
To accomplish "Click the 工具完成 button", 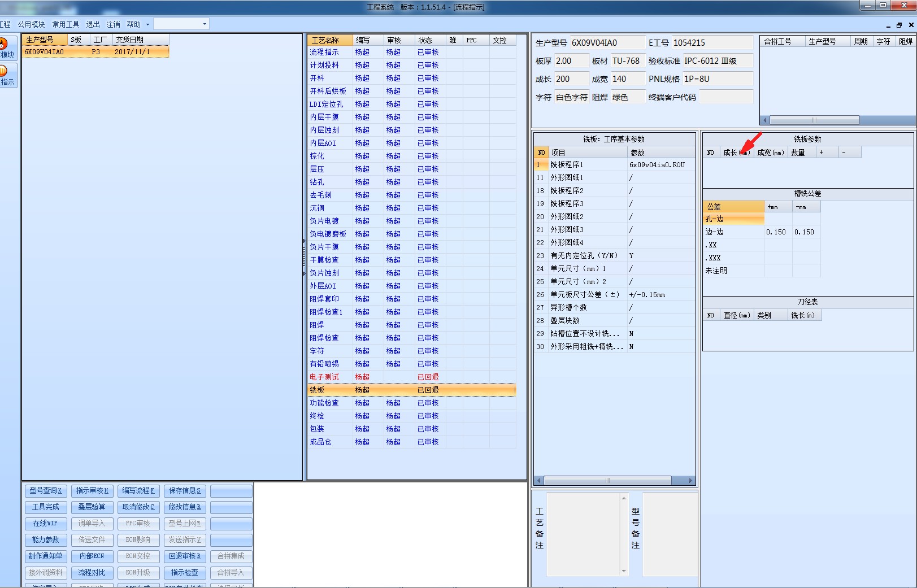I will pos(46,507).
